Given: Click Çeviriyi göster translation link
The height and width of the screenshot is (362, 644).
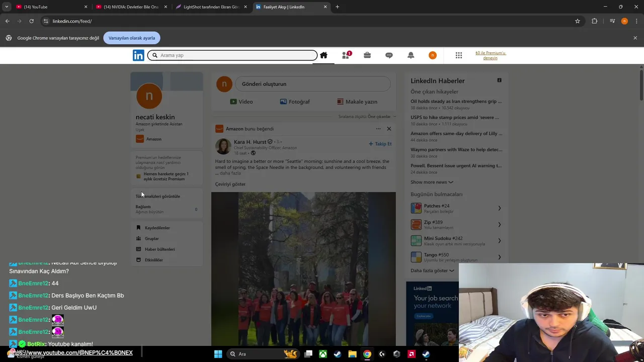Looking at the screenshot, I should [230, 184].
